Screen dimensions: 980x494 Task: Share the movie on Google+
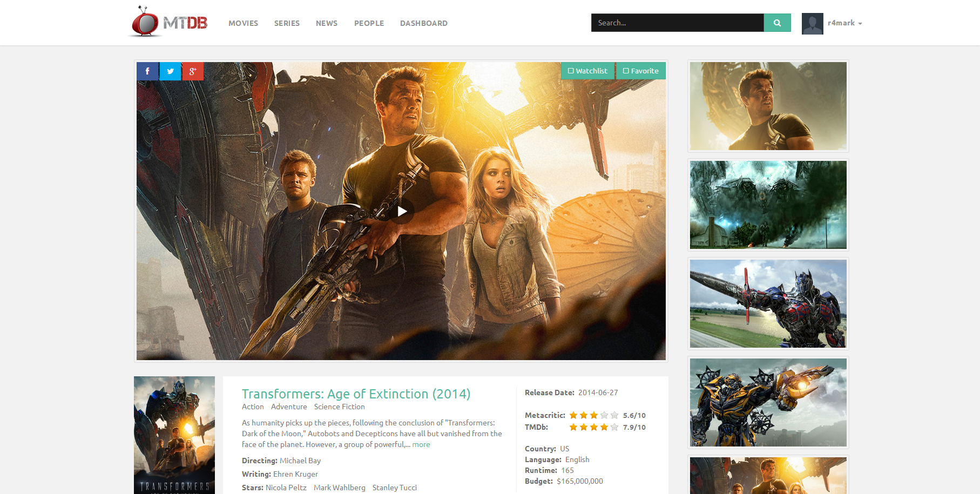[x=193, y=71]
